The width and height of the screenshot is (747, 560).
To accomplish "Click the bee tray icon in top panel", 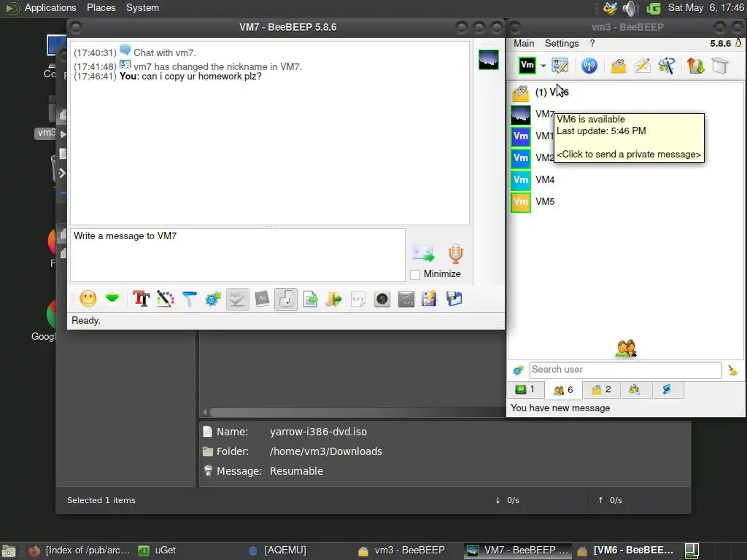I will click(610, 8).
